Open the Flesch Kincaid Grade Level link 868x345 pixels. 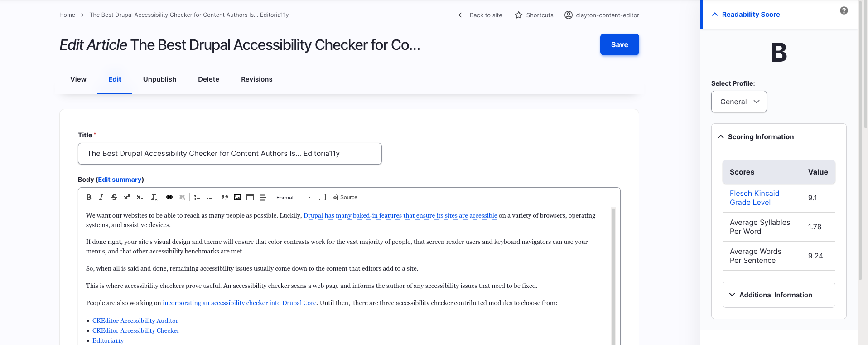click(754, 198)
